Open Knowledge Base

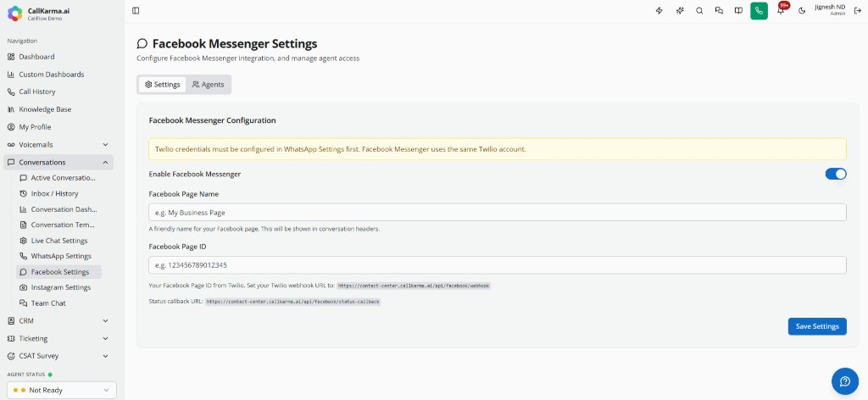[x=58, y=109]
